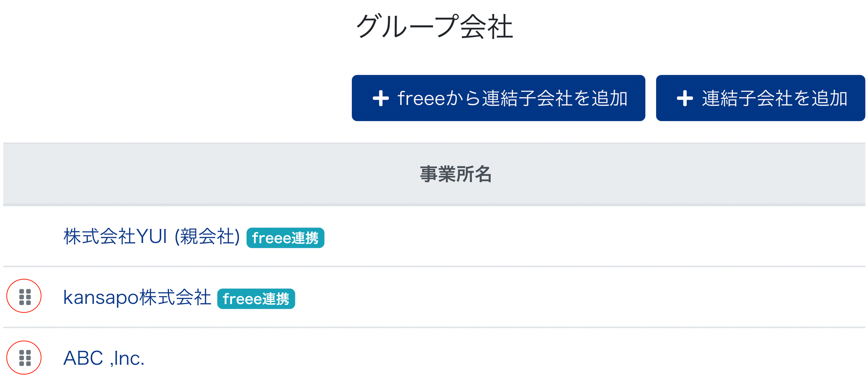
Task: Click plus icon on 連結子会社を追加 button
Action: tap(684, 98)
